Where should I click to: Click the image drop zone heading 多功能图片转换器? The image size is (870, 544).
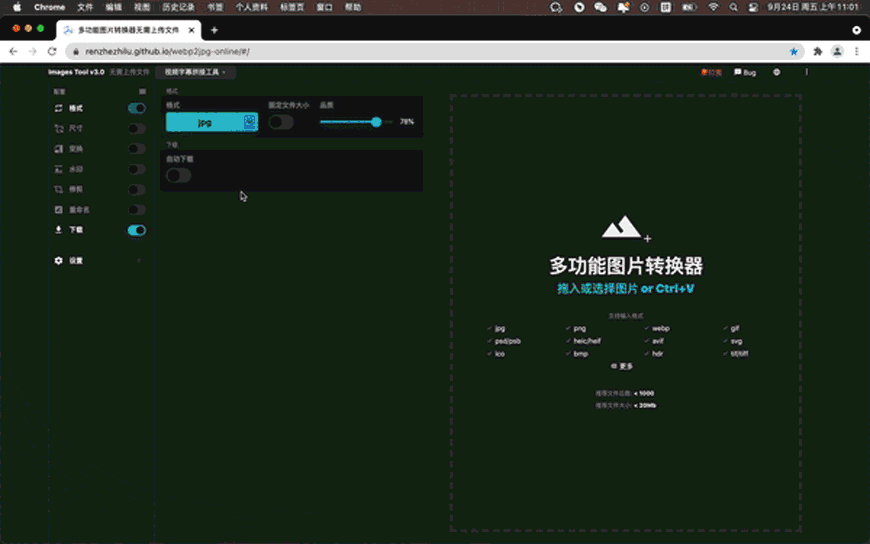[626, 266]
